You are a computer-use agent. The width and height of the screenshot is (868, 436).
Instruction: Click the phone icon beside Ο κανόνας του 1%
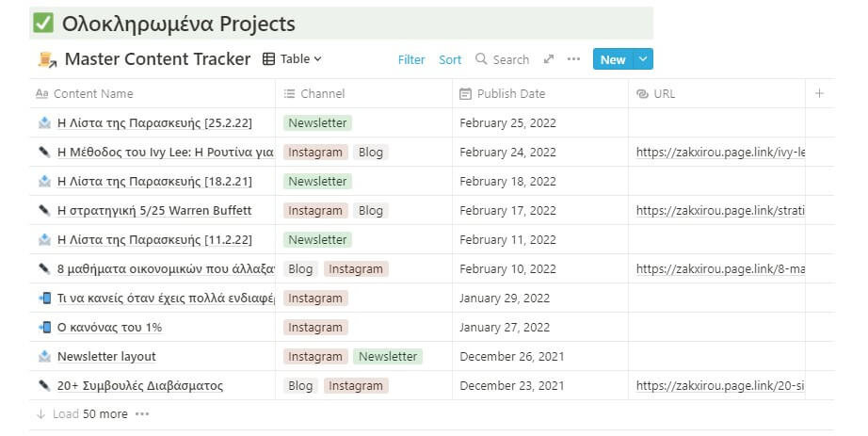44,328
